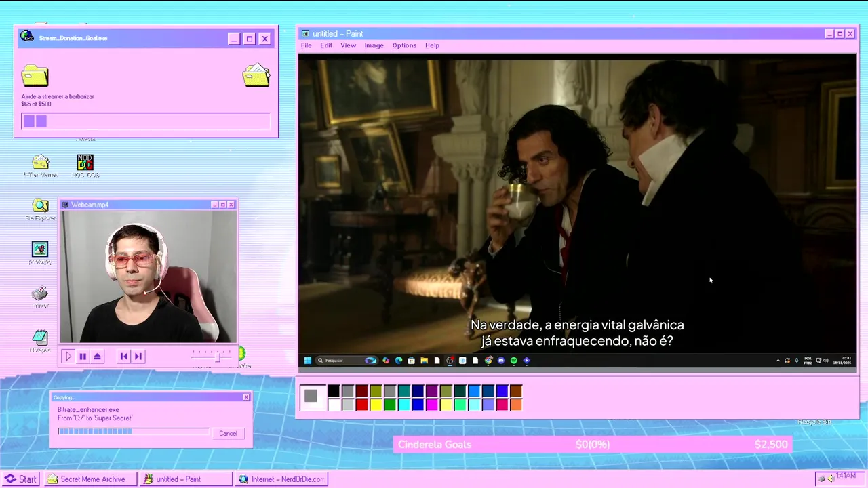
Task: Click the Microsoft Store icon in captured taskbar
Action: coord(411,361)
